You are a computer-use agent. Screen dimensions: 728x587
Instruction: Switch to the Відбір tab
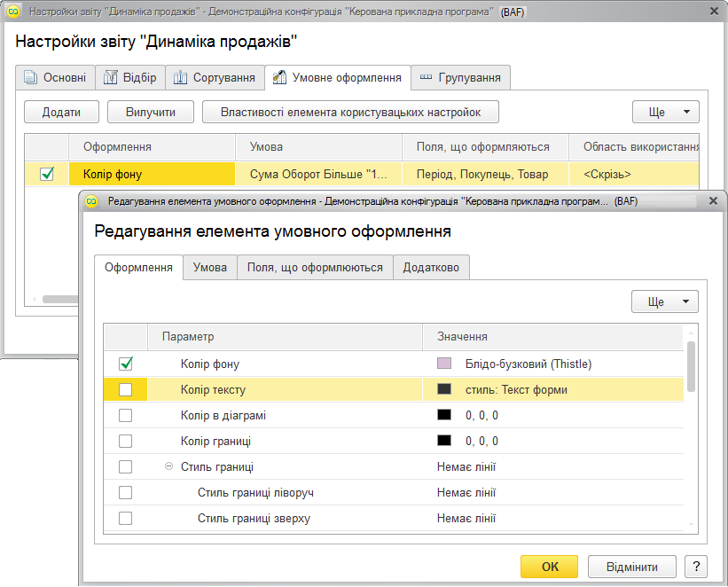(130, 77)
